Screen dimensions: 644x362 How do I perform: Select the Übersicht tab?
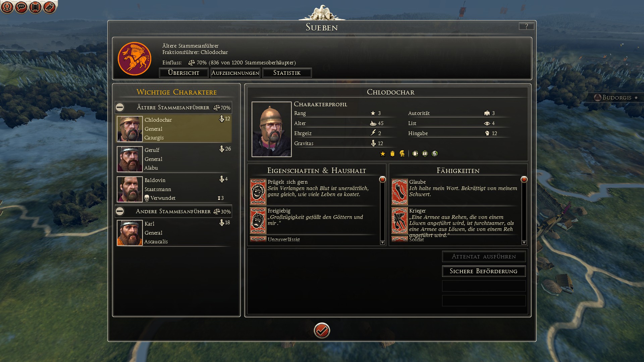tap(183, 73)
